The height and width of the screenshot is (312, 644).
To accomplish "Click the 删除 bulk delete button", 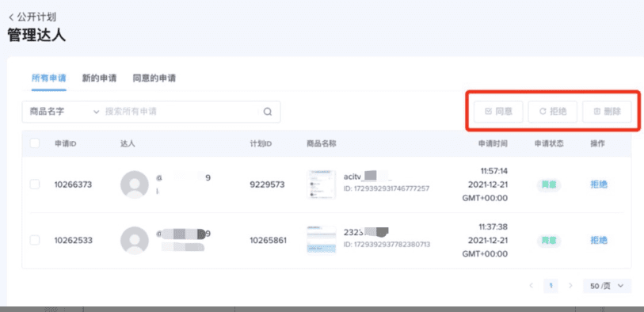I will 607,111.
